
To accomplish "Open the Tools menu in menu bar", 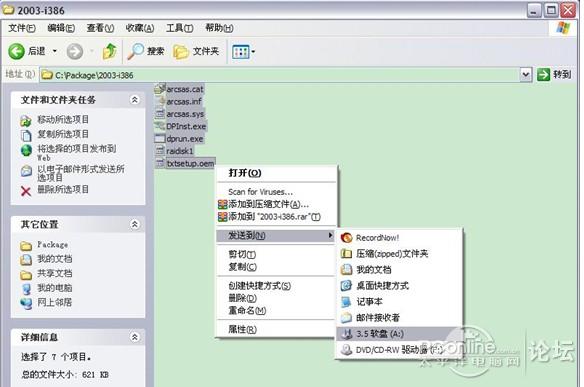I will click(x=179, y=28).
